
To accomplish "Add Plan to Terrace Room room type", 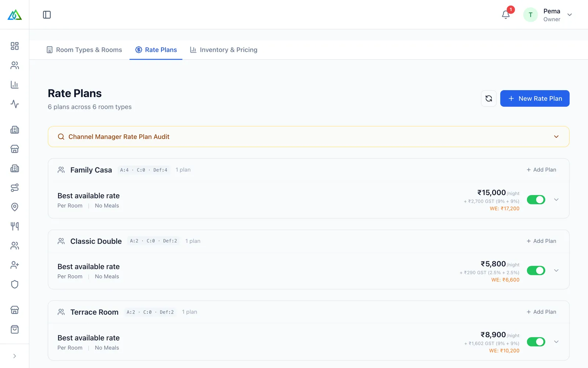I will point(541,312).
